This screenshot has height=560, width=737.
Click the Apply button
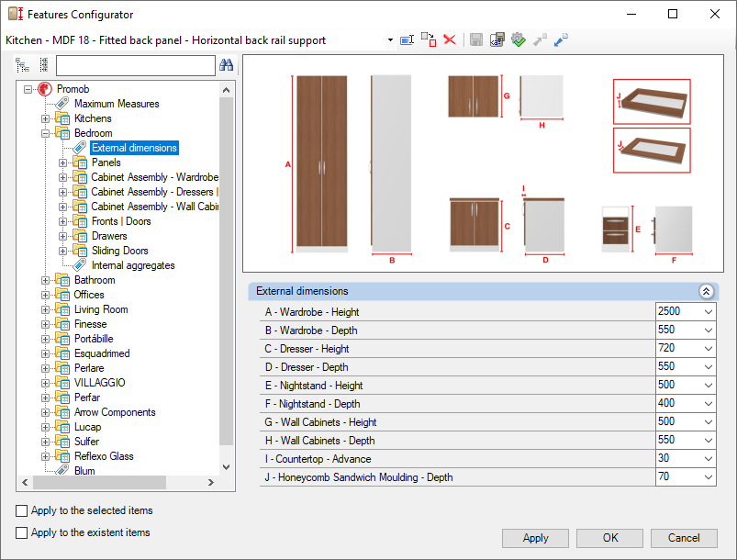(x=535, y=538)
